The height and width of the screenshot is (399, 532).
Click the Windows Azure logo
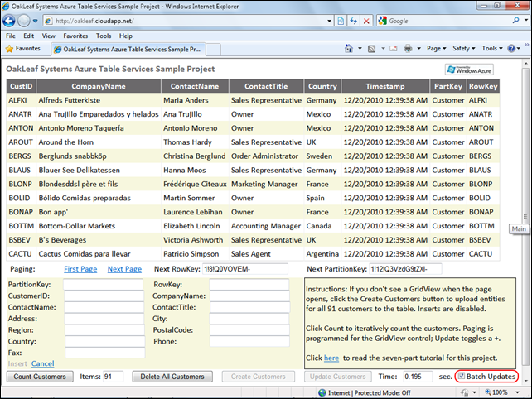click(x=468, y=70)
